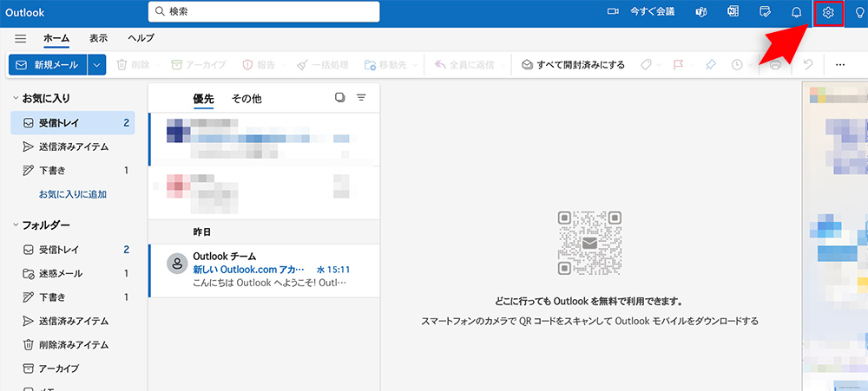Select the 削除済みアイテム folder
868x391 pixels.
(73, 344)
